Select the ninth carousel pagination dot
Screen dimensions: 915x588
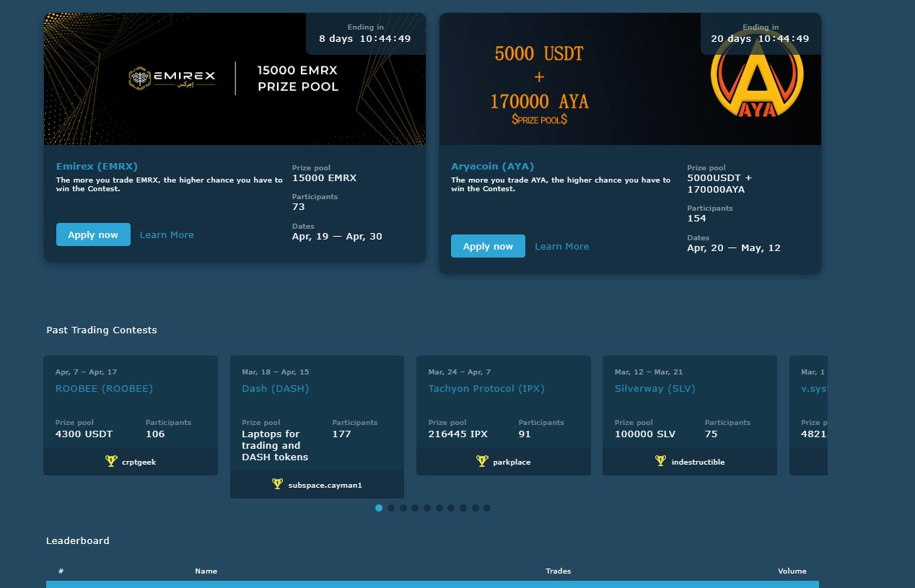click(475, 508)
